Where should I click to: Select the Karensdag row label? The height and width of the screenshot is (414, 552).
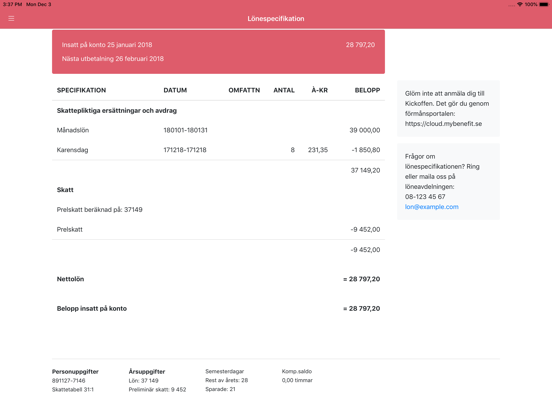(73, 150)
